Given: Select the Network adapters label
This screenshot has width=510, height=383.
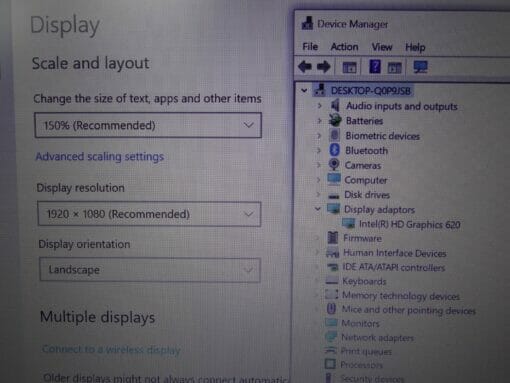Looking at the screenshot, I should (377, 337).
